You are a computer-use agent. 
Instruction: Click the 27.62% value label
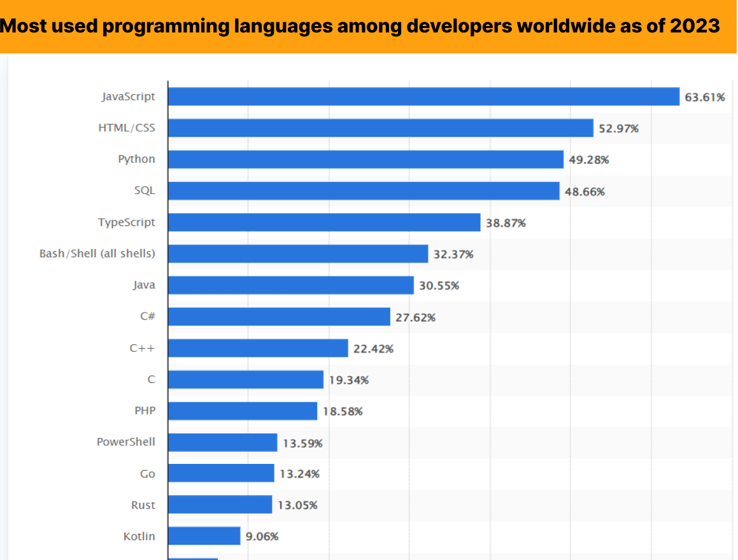415,318
